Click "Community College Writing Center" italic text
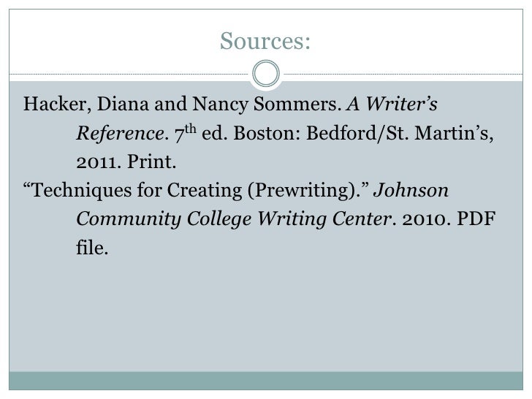The image size is (532, 399). click(x=233, y=219)
